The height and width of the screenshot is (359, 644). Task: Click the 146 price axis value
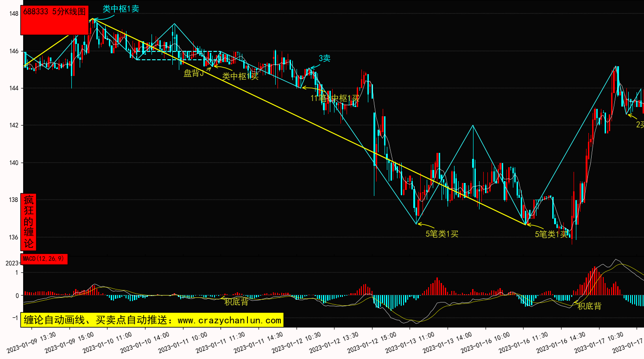(13, 51)
